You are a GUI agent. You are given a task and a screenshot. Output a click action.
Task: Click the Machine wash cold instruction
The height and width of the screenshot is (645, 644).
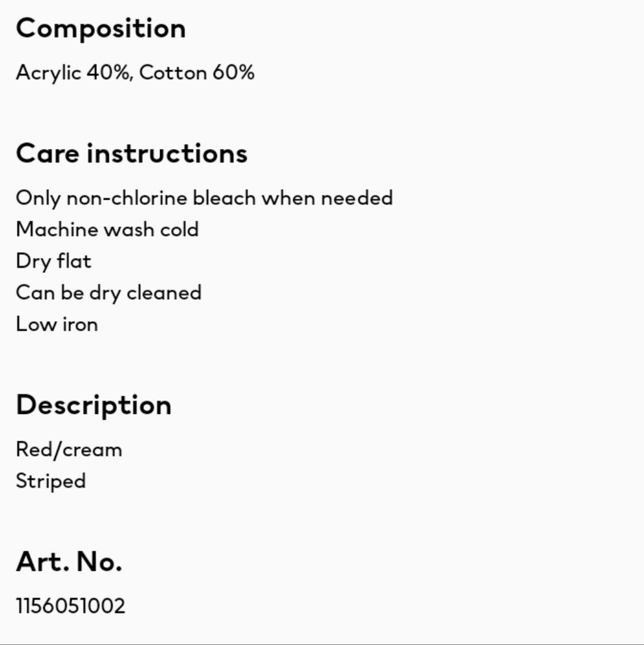point(107,229)
